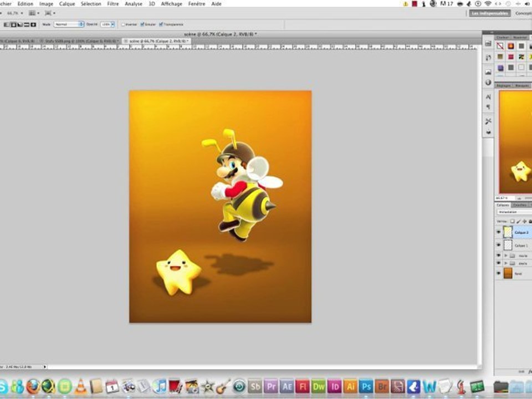Viewport: 532px width, 399px height.
Task: Open the Edition menu
Action: pyautogui.click(x=25, y=4)
